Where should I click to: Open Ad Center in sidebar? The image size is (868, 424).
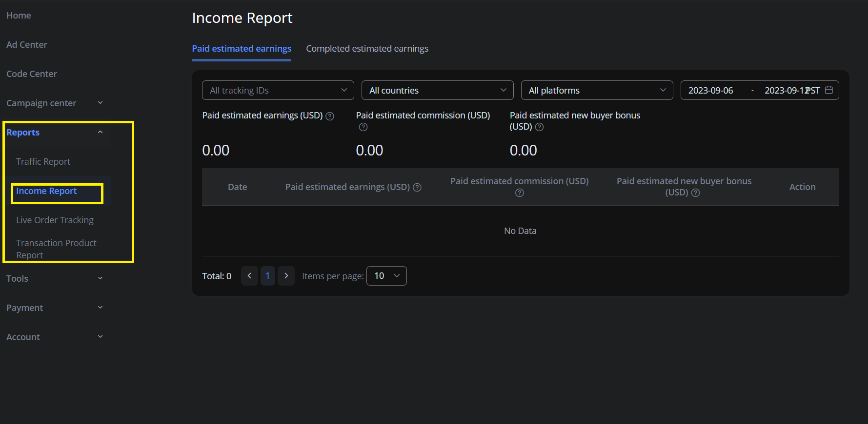[x=27, y=45]
